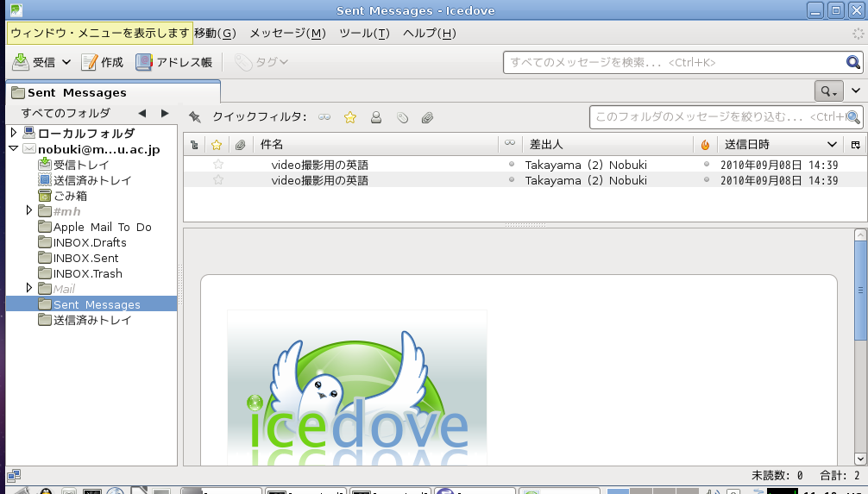Sort by 送信日時 date column
Screen dimensions: 868x494
pos(781,145)
